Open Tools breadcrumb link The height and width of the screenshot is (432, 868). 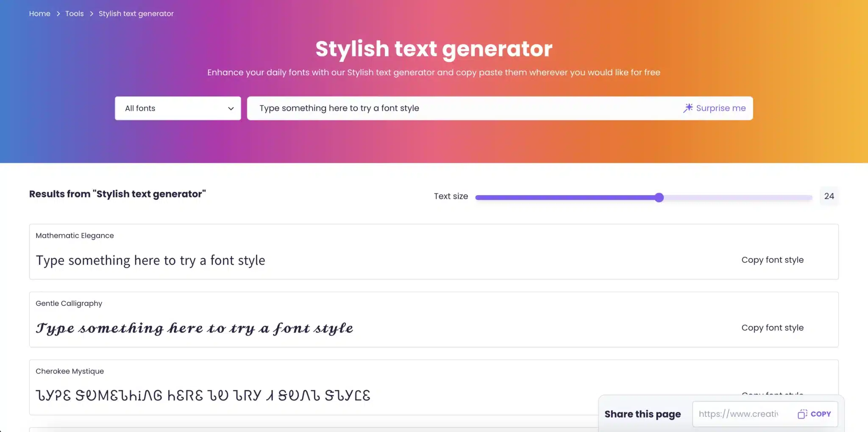click(75, 14)
